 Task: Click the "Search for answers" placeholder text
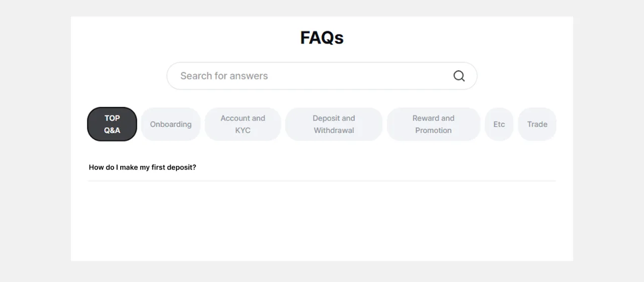(224, 76)
